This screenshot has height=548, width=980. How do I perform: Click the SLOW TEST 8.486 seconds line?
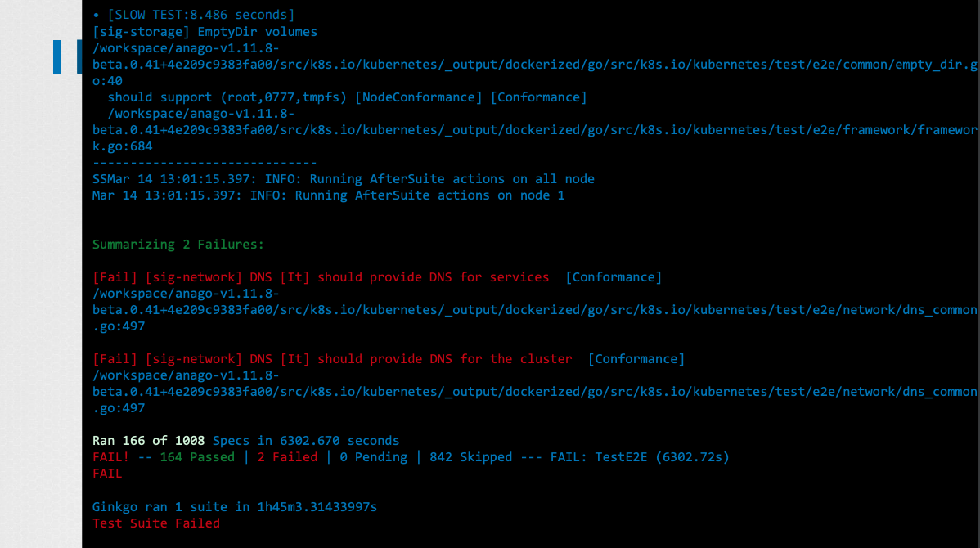point(193,15)
